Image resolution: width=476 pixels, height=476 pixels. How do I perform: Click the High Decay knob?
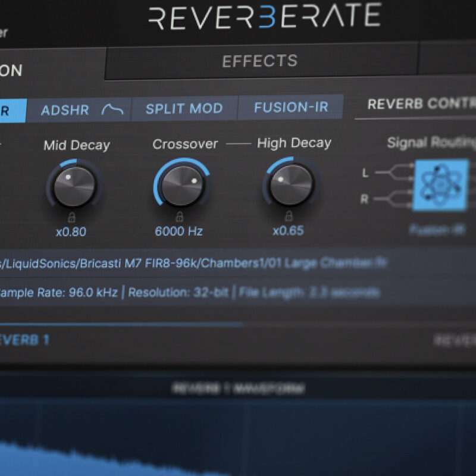pos(291,184)
